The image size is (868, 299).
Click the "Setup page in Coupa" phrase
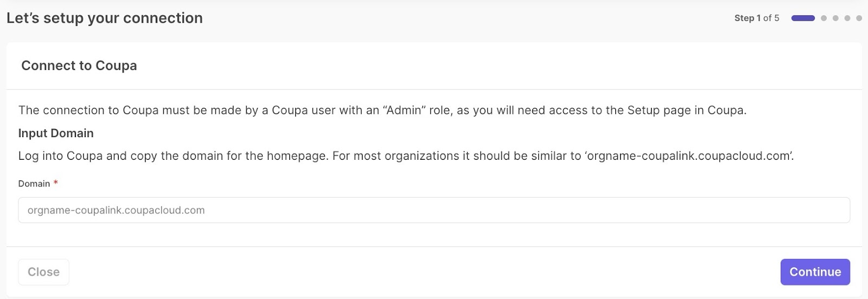(686, 110)
